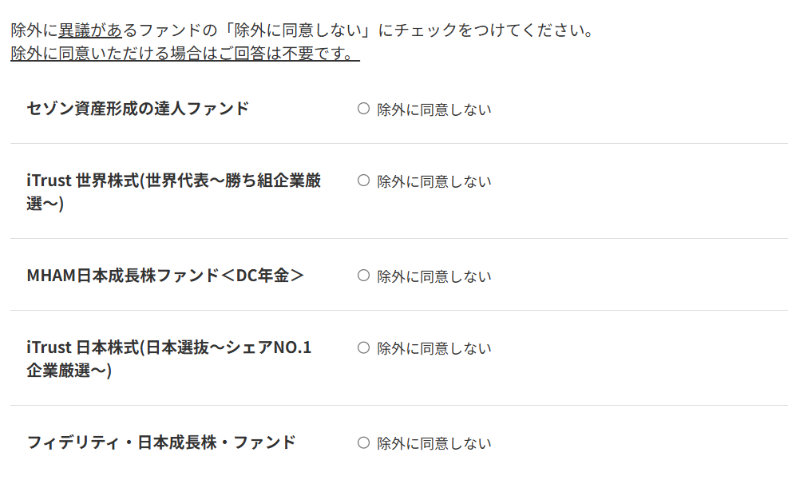Click the iTrust 日本株式(日本選抜～シェアNO.1企業厳選～) name
Screen dimensions: 806x489
pos(169,359)
